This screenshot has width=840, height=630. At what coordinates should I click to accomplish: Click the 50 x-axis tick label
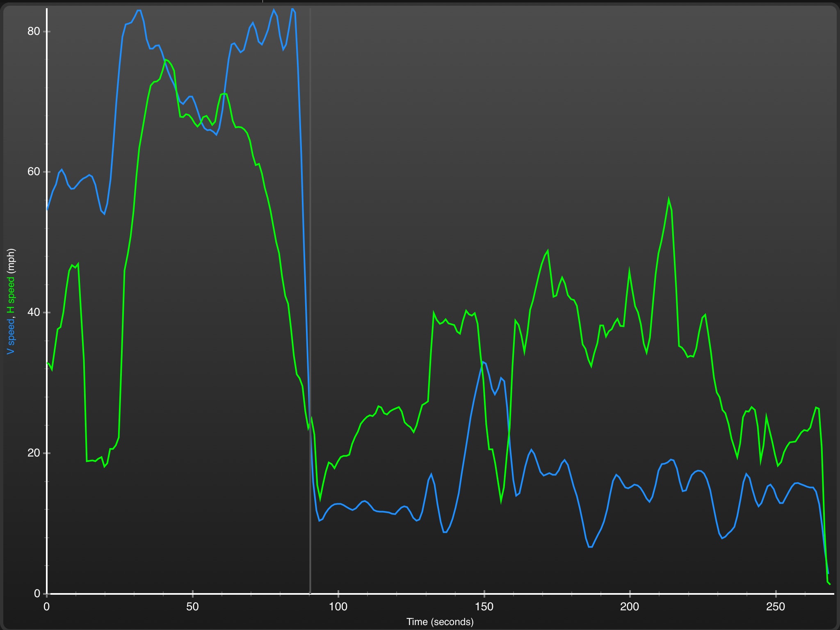192,607
